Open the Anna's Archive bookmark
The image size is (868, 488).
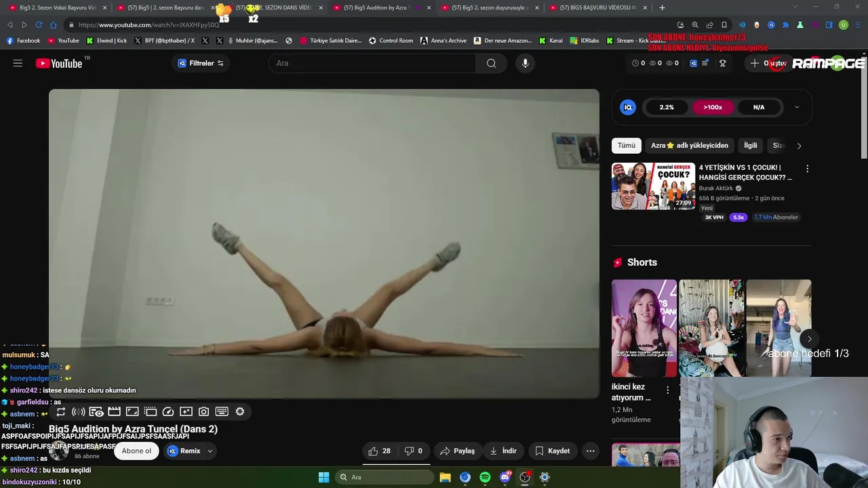[443, 41]
